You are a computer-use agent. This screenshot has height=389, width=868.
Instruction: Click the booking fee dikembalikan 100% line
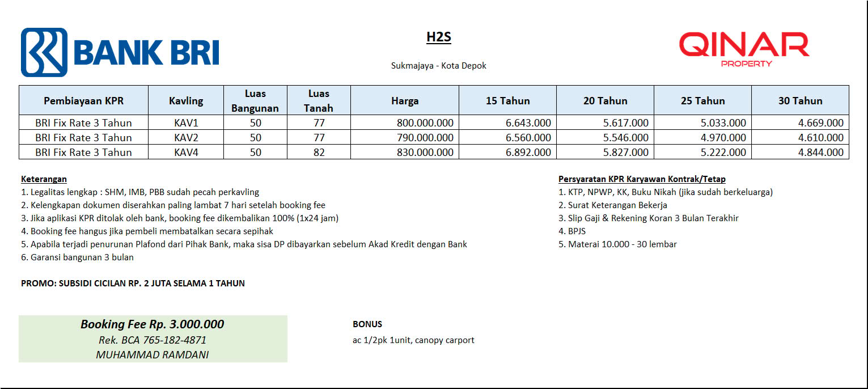tap(180, 218)
